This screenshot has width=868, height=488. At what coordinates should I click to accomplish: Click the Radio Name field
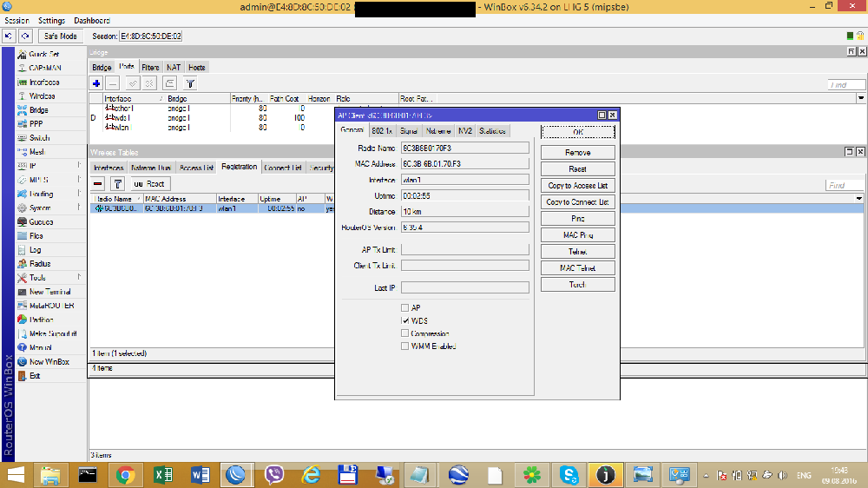point(465,148)
